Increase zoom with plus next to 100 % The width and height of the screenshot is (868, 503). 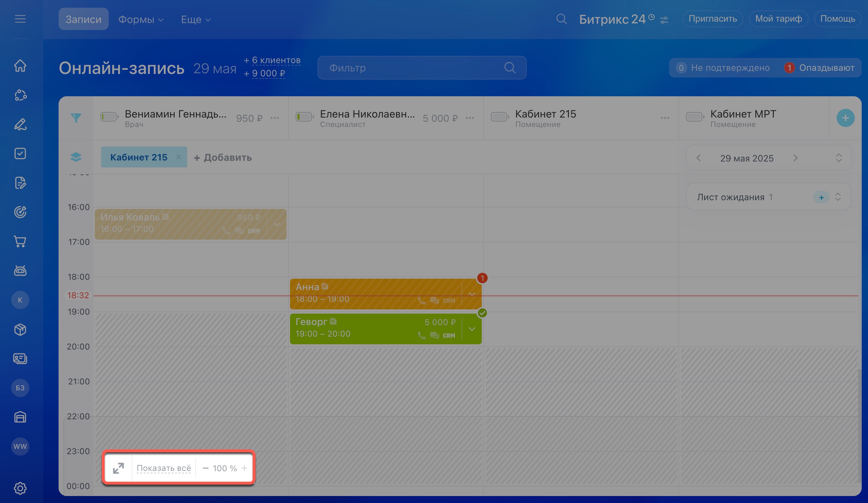coord(244,468)
